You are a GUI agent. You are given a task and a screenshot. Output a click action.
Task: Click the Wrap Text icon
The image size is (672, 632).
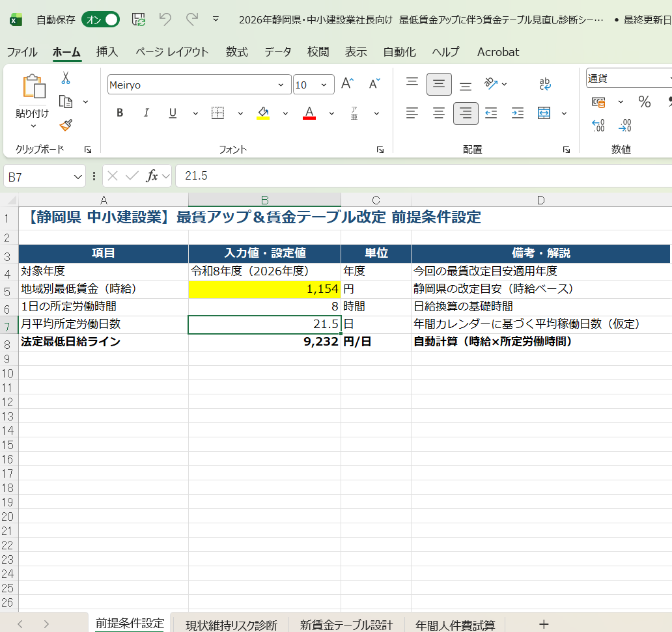pos(545,84)
